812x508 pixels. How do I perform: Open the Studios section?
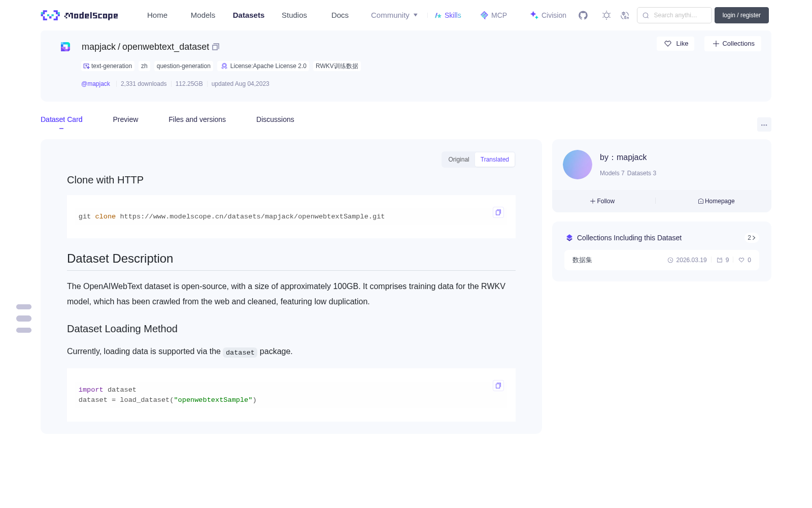click(294, 15)
